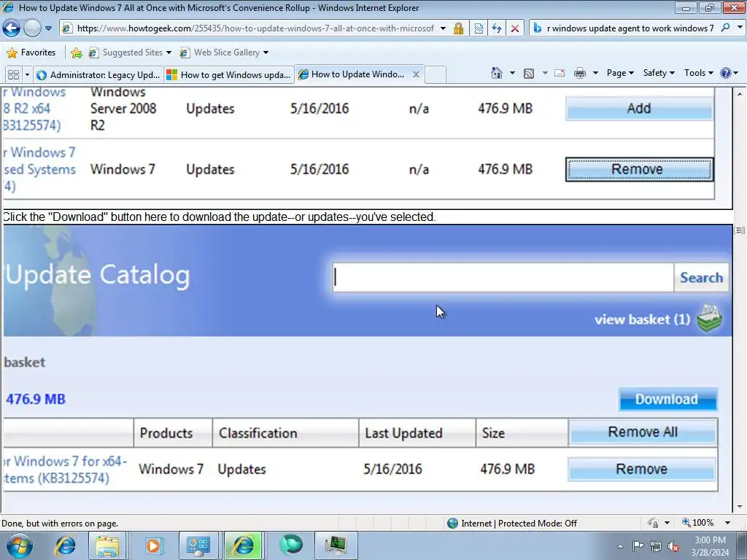Click the vertical scrollbar up arrow
Viewport: 747px width, 560px height.
(x=740, y=94)
